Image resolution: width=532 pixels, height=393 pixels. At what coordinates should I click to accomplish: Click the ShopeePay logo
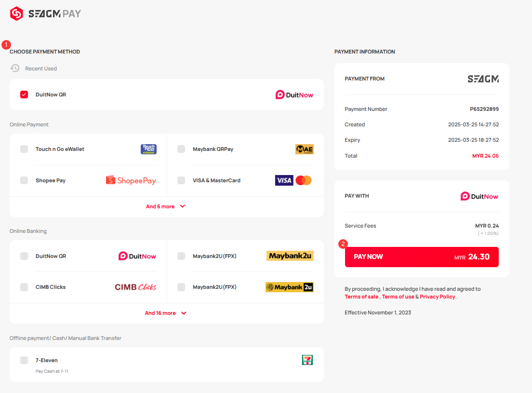(x=131, y=180)
